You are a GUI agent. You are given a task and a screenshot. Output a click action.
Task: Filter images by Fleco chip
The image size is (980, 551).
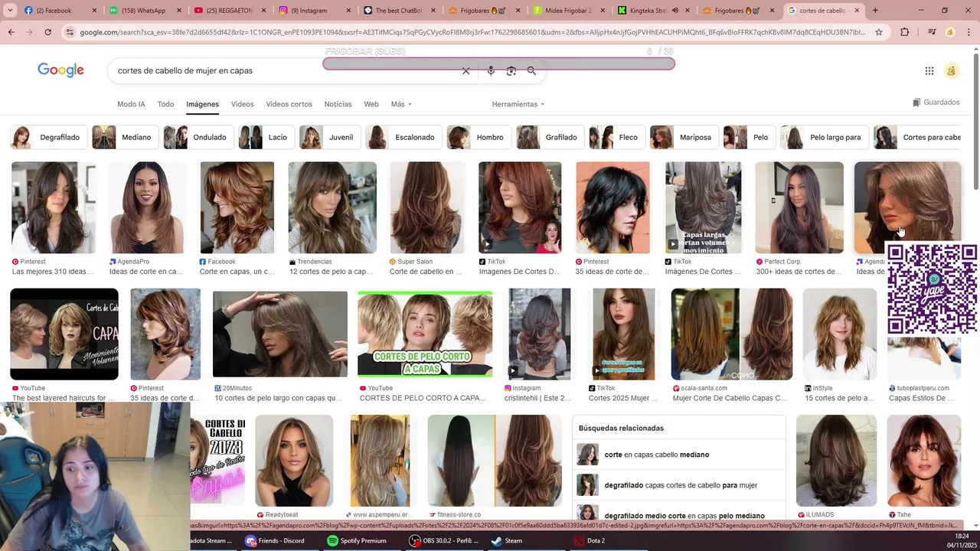[x=617, y=137]
